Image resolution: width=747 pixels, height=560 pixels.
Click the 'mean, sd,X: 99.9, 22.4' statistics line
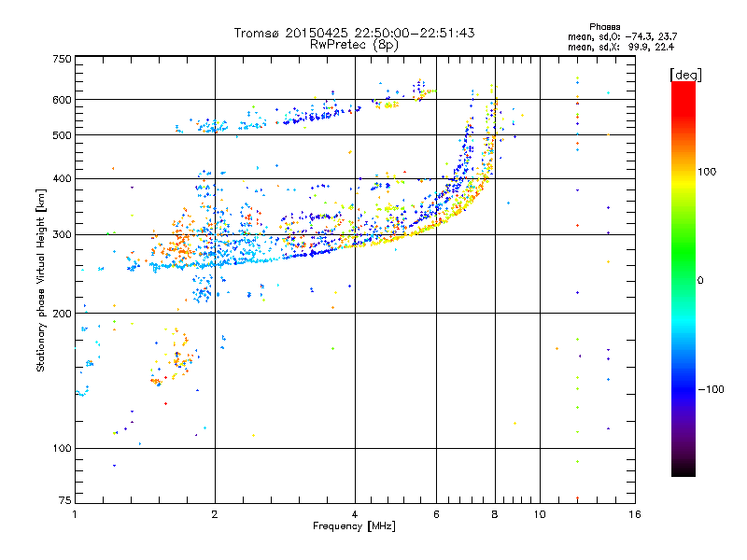point(621,47)
